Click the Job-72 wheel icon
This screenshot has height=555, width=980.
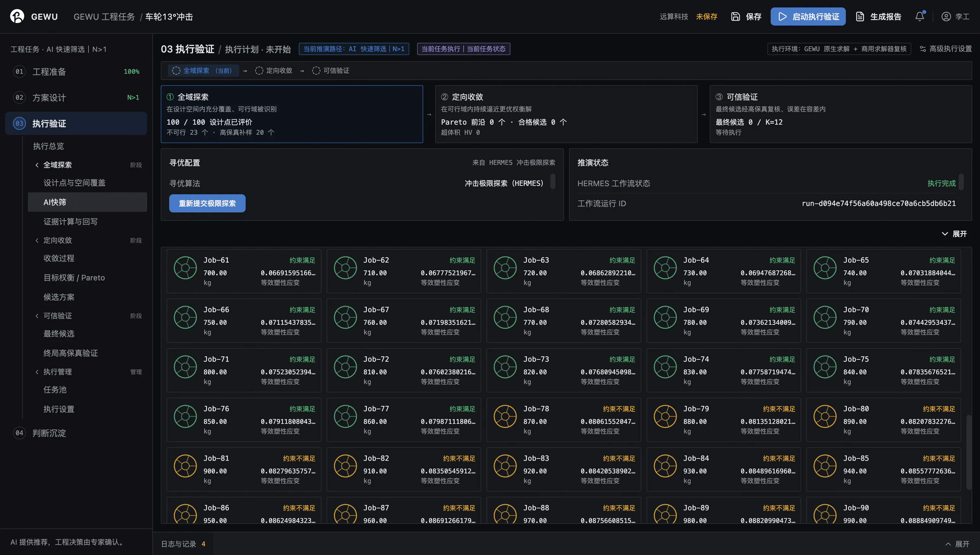click(345, 367)
